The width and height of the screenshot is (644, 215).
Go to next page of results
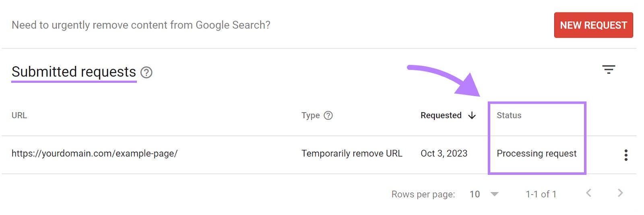click(x=620, y=193)
